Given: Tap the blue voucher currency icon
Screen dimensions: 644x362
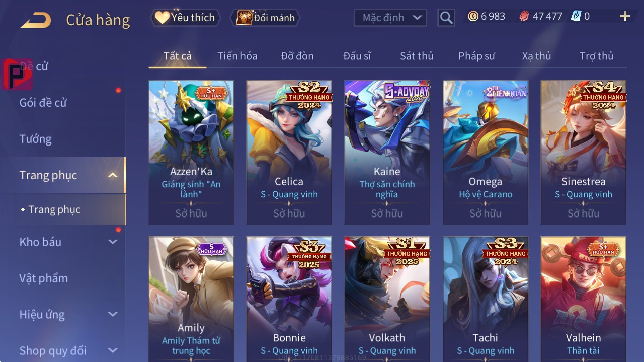Looking at the screenshot, I should tap(576, 16).
